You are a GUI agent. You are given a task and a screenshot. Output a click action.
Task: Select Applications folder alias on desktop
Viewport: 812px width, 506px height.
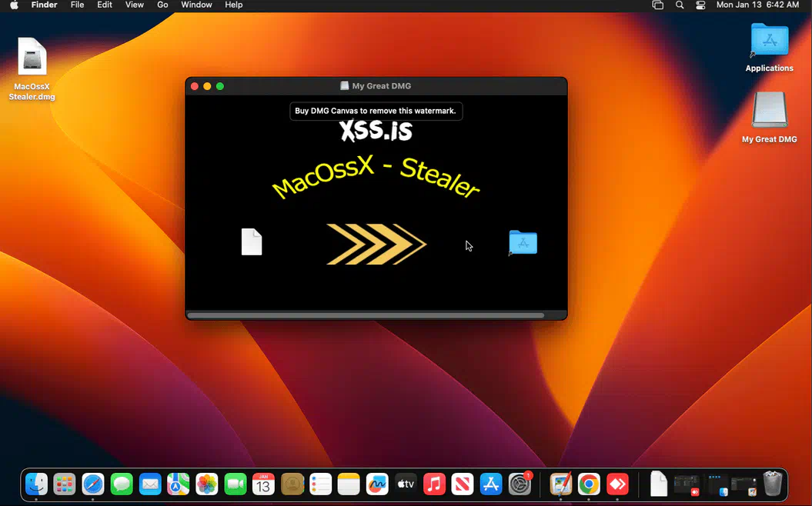pyautogui.click(x=769, y=48)
